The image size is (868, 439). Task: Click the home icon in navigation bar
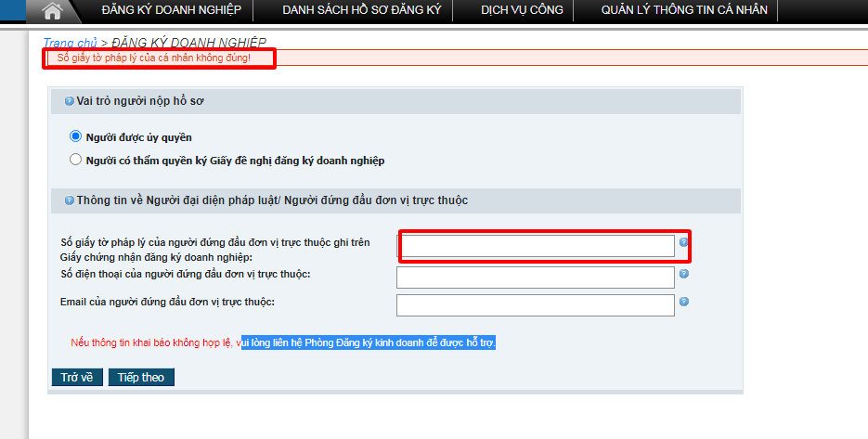(53, 11)
